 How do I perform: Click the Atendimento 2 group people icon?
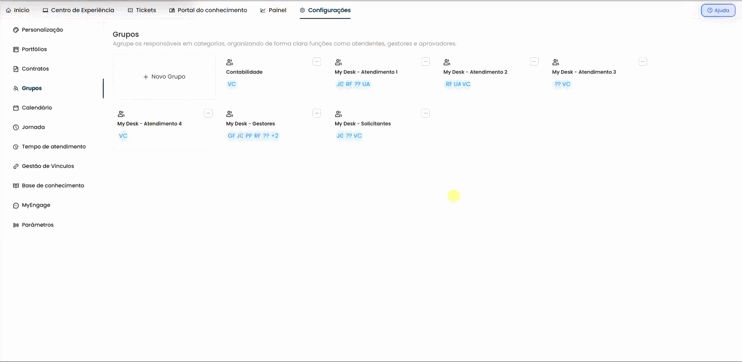447,62
